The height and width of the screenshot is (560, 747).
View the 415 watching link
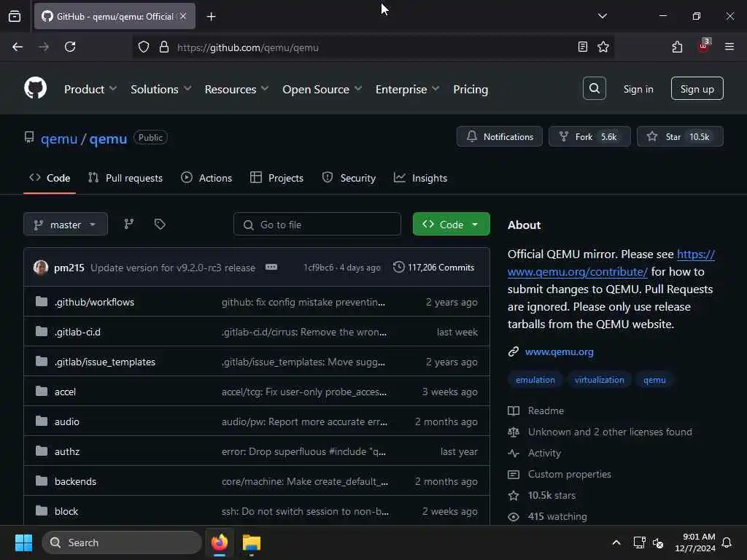(557, 516)
